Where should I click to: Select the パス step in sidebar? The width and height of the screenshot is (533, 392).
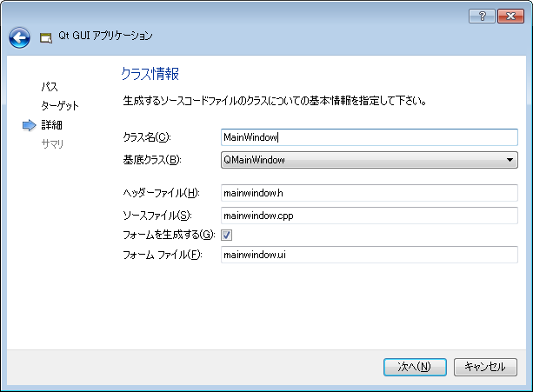point(50,87)
